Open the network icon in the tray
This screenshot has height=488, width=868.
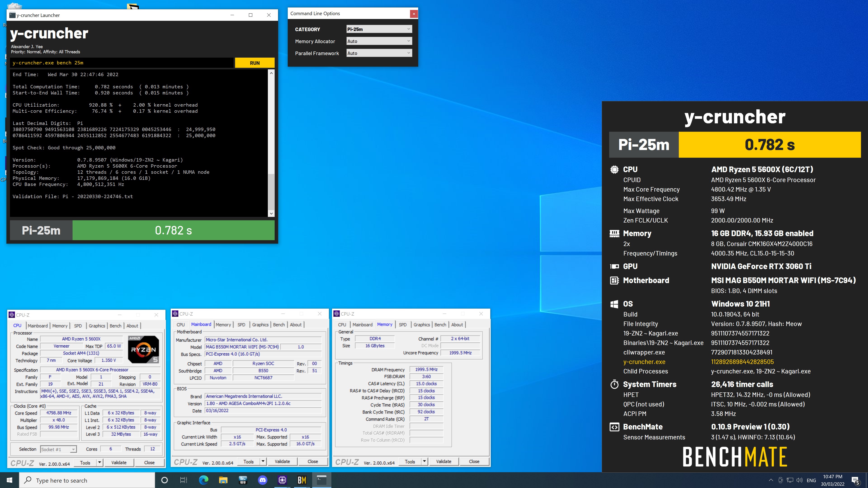(x=790, y=480)
